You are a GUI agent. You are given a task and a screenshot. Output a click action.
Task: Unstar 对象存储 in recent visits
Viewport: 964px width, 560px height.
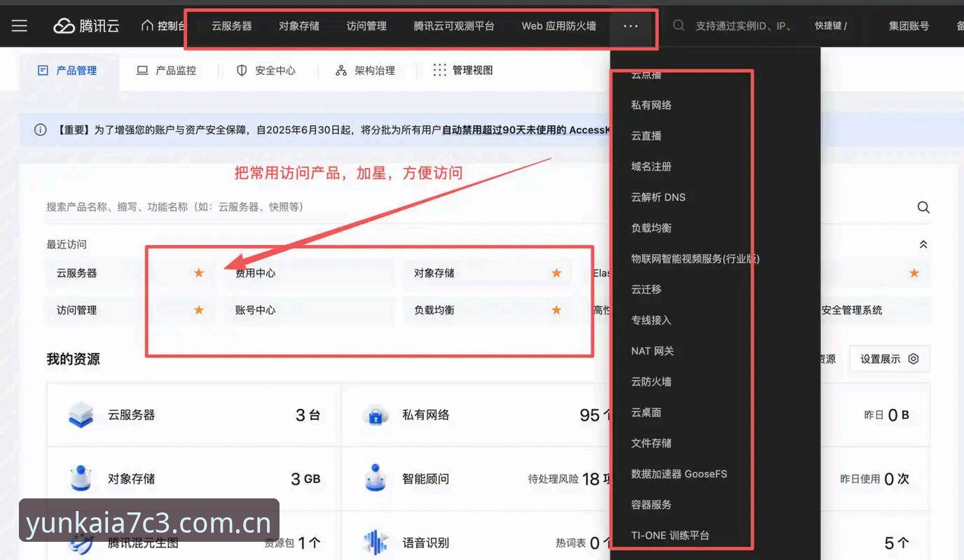pyautogui.click(x=556, y=273)
